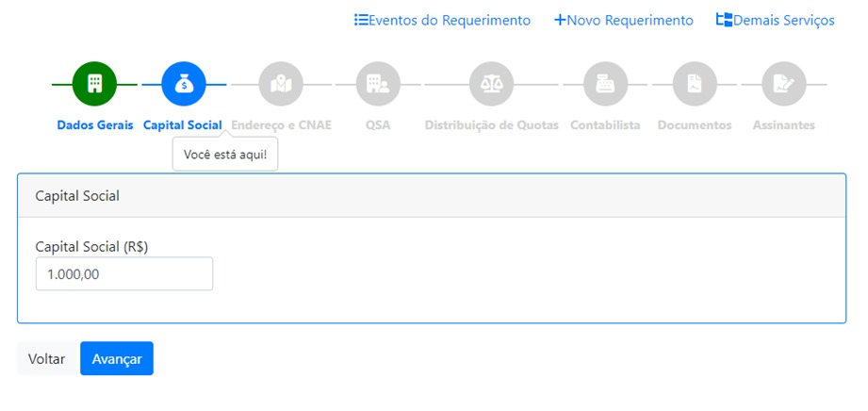The image size is (868, 411).
Task: Focus the Capital Social (R$) input field
Action: pyautogui.click(x=123, y=274)
